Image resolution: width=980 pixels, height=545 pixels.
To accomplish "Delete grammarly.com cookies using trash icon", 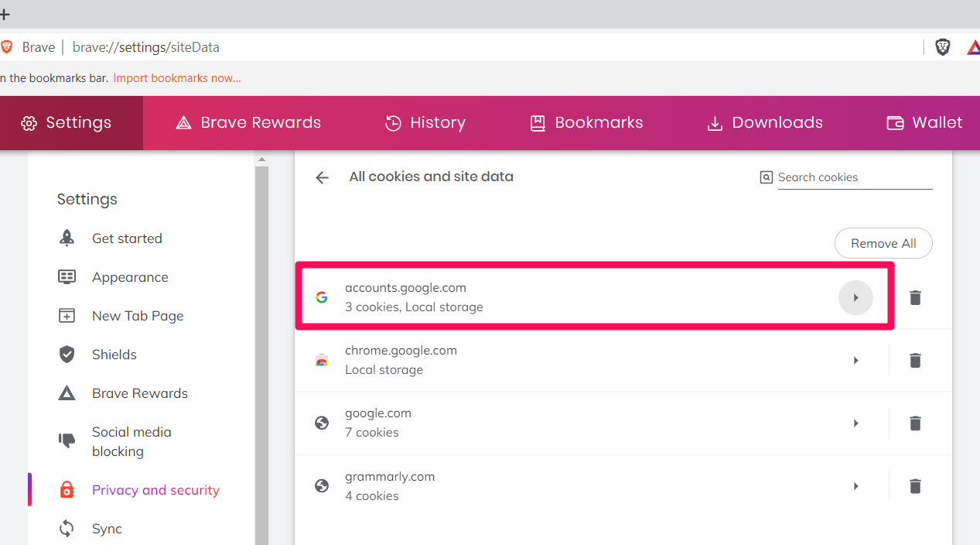I will [x=915, y=486].
